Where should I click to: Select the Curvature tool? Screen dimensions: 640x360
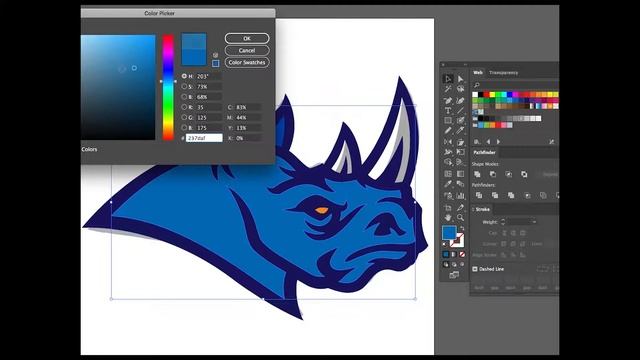[x=460, y=100]
